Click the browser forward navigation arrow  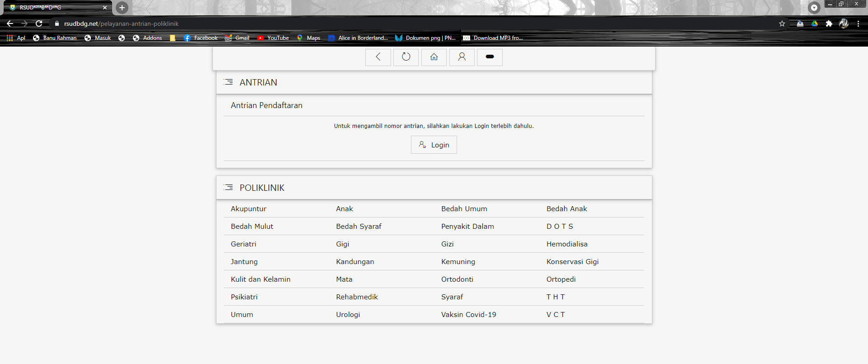click(x=24, y=24)
